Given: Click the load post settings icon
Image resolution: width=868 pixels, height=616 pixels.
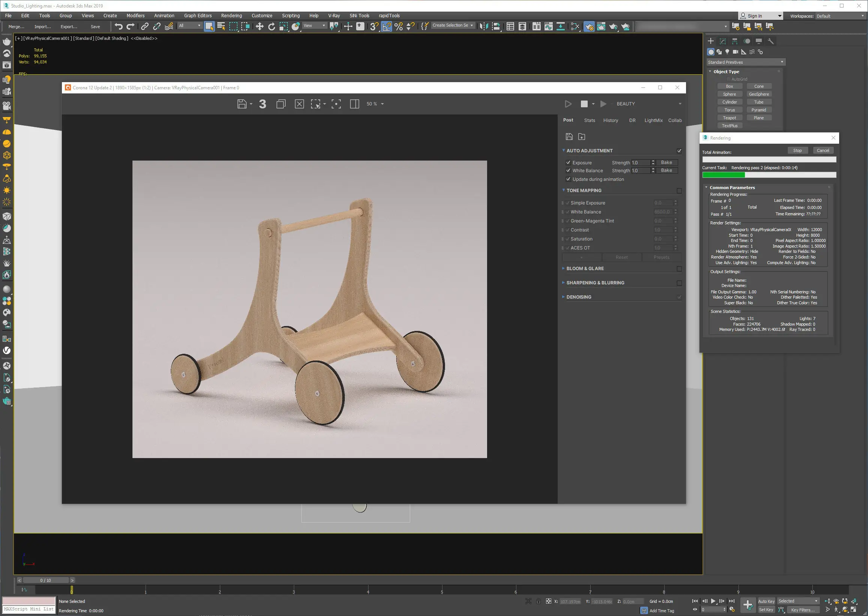Looking at the screenshot, I should pyautogui.click(x=582, y=137).
